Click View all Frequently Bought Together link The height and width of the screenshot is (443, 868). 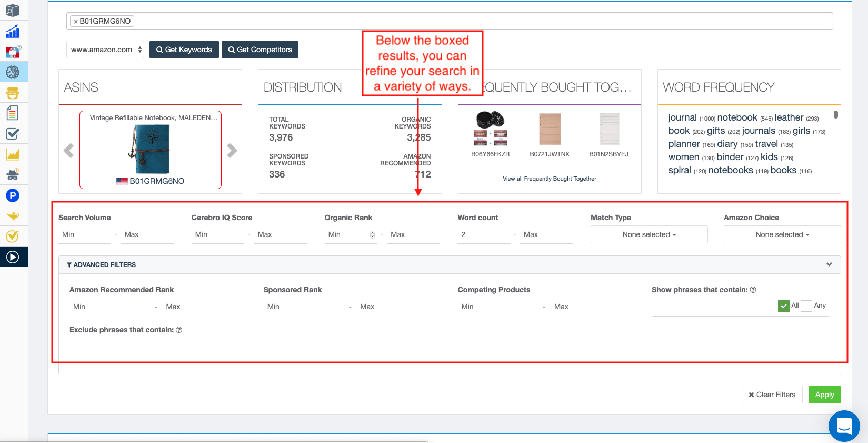pos(550,179)
